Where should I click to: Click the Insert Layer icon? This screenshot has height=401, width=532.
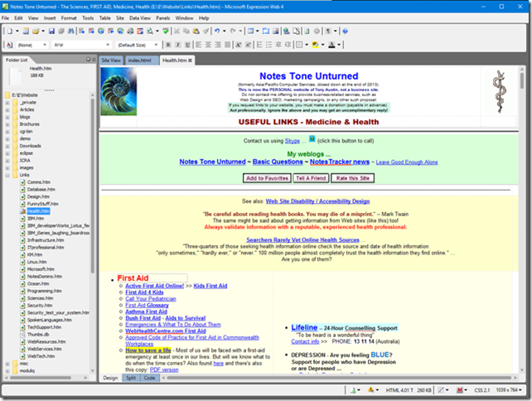pyautogui.click(x=266, y=31)
